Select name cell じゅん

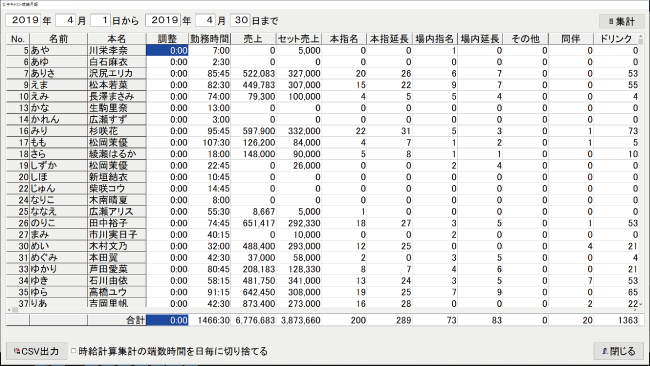pyautogui.click(x=58, y=189)
